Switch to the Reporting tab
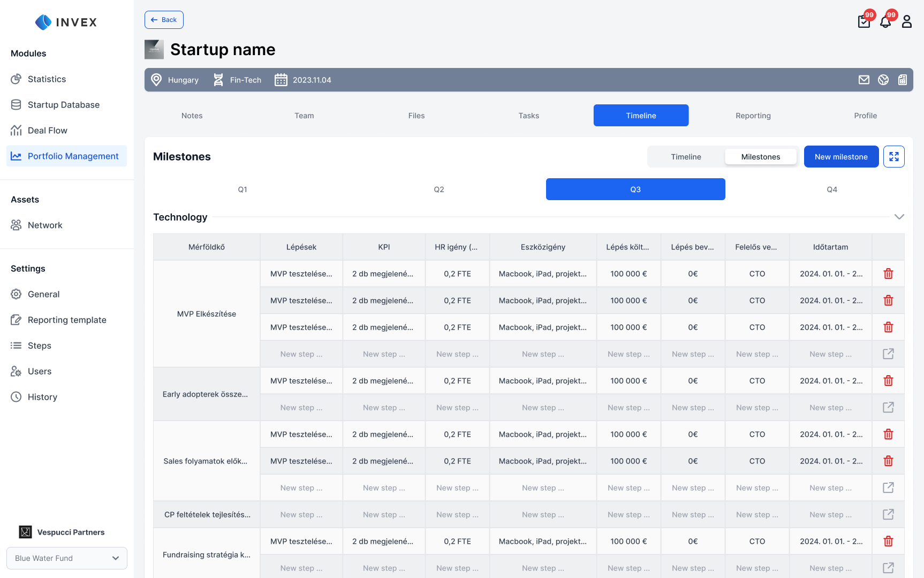Screen dimensions: 924x578 [x=753, y=116]
